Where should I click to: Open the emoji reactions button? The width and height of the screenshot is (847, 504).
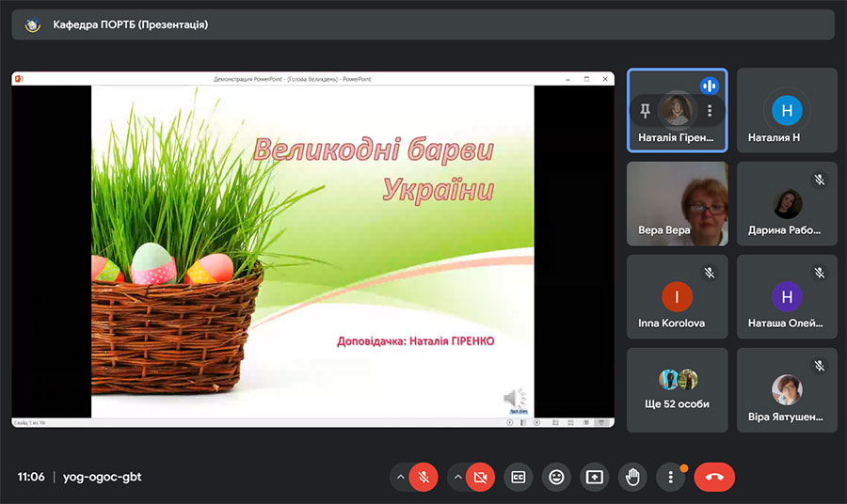[556, 477]
